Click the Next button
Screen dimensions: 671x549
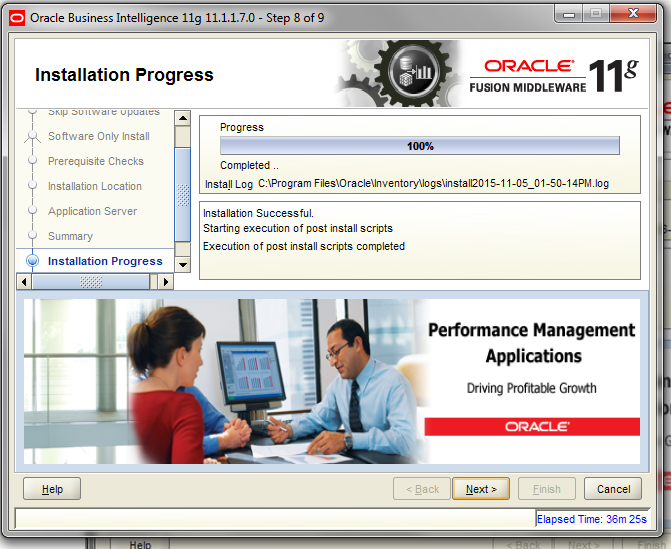(x=481, y=489)
